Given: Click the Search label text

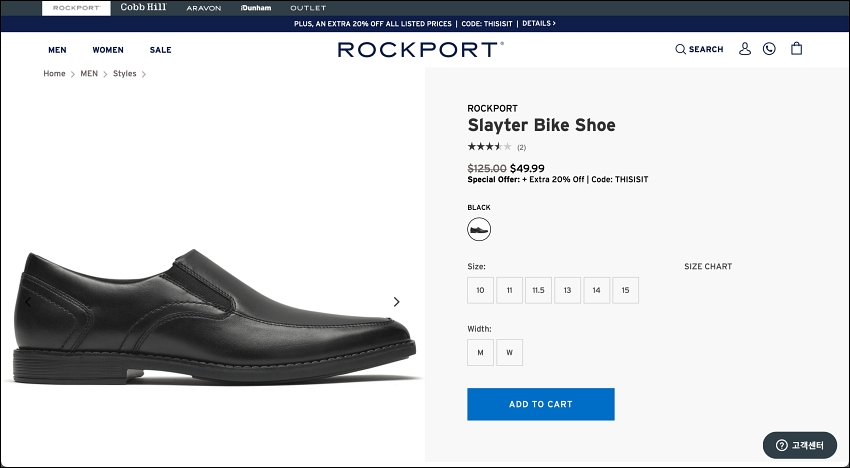Looking at the screenshot, I should coord(706,49).
